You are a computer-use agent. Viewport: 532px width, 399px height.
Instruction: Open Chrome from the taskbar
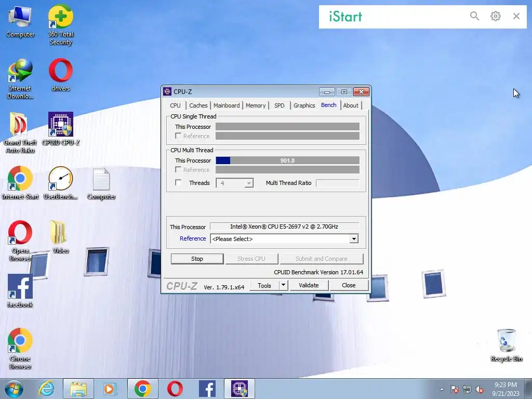click(142, 389)
